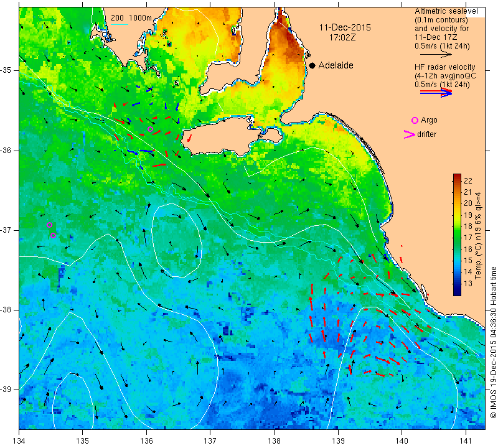
Task: Click the longitude axis label 136
Action: point(146,441)
